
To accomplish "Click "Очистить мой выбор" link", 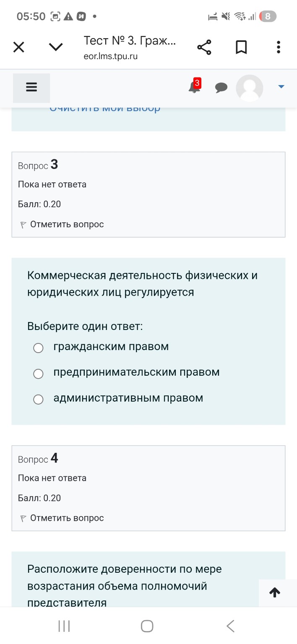I will point(104,108).
